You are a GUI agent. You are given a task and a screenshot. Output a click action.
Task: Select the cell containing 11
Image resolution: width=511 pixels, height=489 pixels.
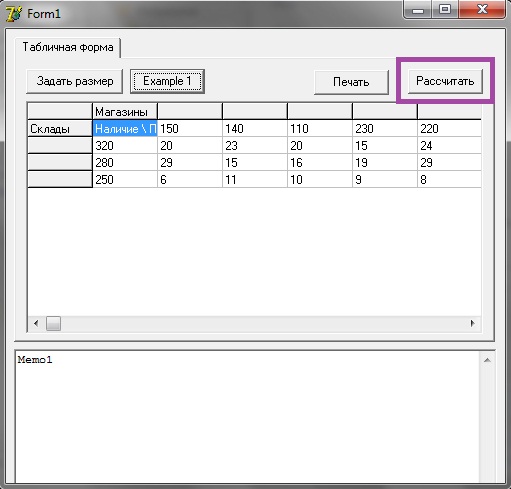point(255,180)
